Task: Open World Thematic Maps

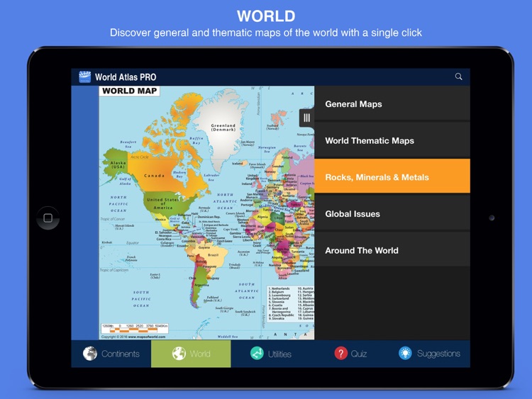Action: click(x=392, y=140)
